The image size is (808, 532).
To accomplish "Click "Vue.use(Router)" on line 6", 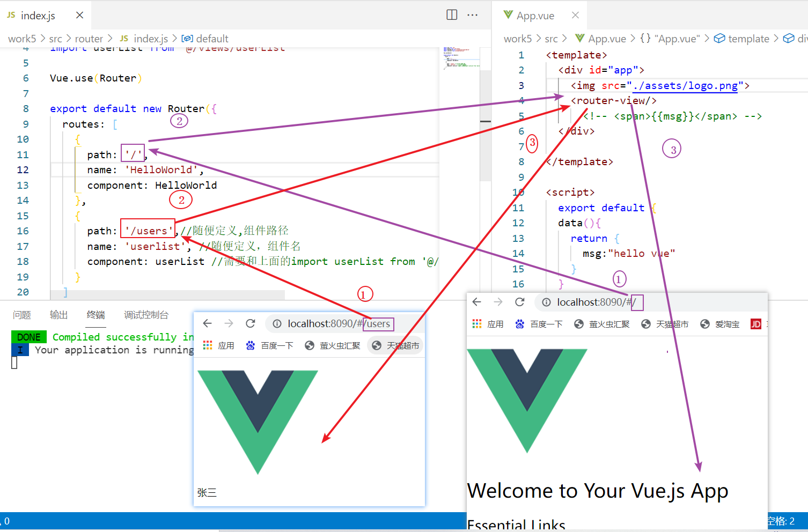I will (96, 78).
